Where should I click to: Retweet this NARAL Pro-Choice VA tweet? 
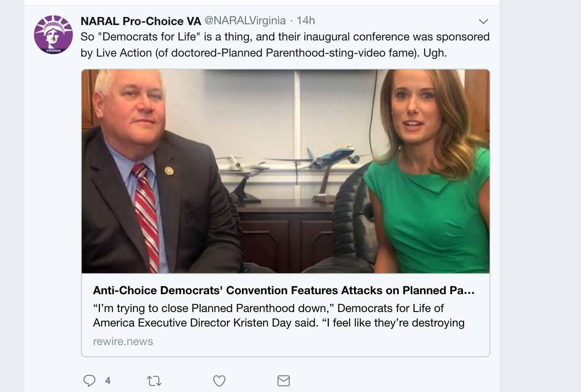point(154,381)
